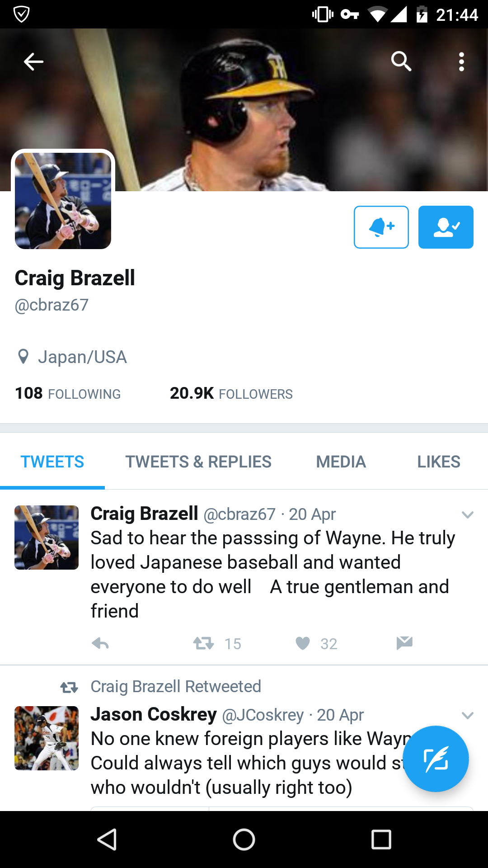Open the Likes tab
Viewport: 488px width, 868px height.
click(439, 462)
